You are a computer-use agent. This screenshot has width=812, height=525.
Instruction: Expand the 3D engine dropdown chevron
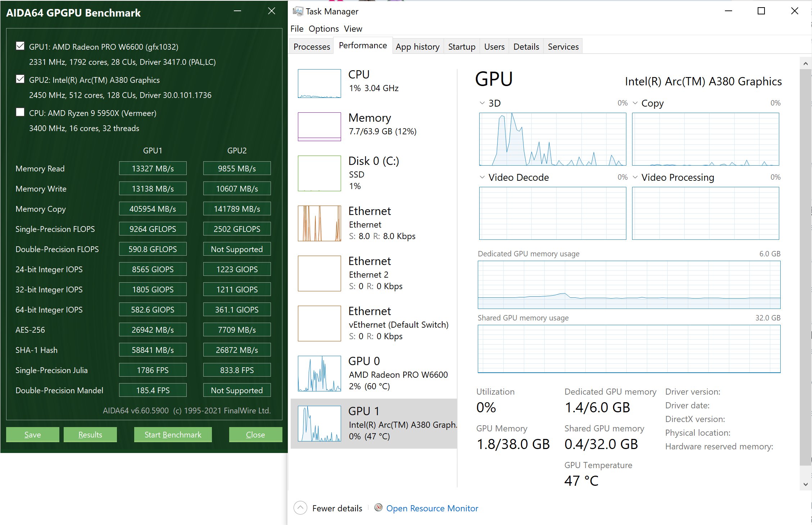click(482, 103)
